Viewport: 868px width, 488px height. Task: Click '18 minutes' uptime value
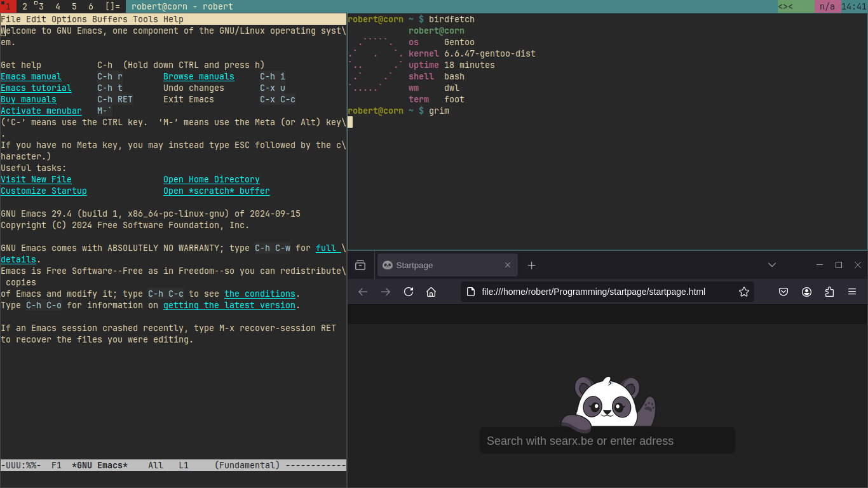point(470,65)
